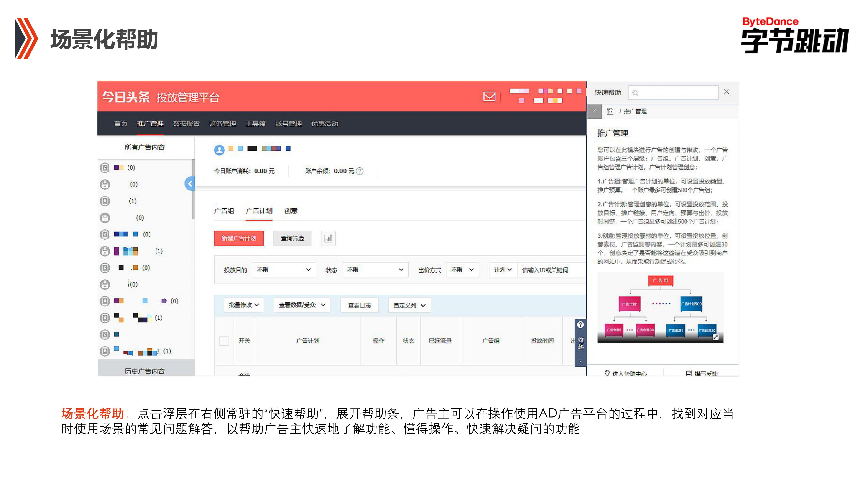Click the bar chart icon button
The width and height of the screenshot is (868, 488).
pyautogui.click(x=328, y=238)
